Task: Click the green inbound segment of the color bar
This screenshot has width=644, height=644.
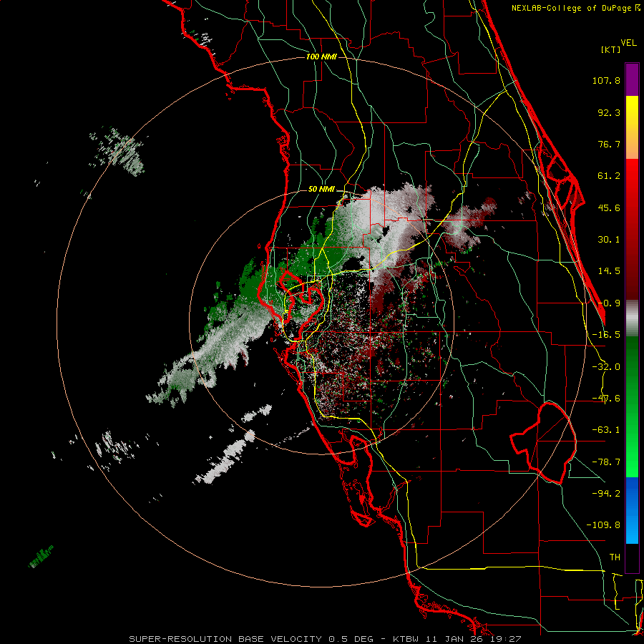Action: [632, 406]
